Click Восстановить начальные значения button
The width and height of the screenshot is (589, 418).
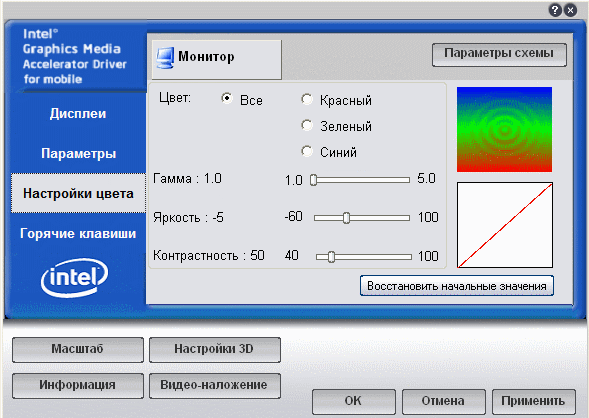[457, 286]
